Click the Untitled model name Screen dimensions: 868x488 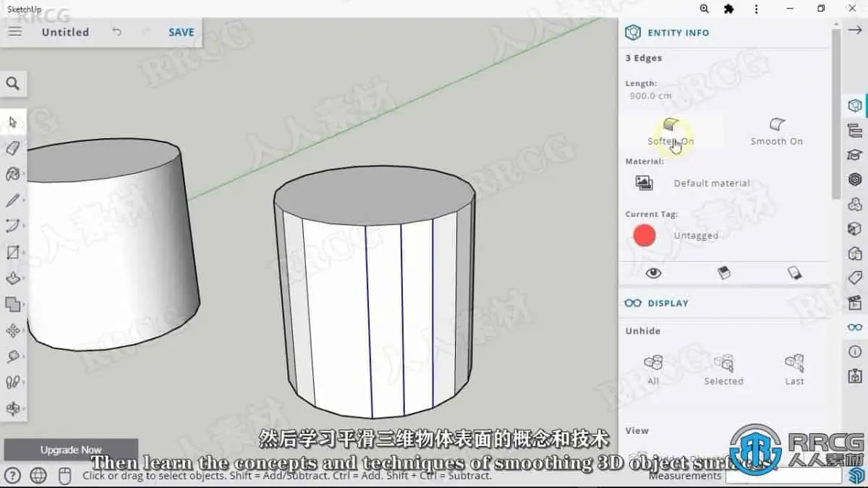click(x=65, y=32)
